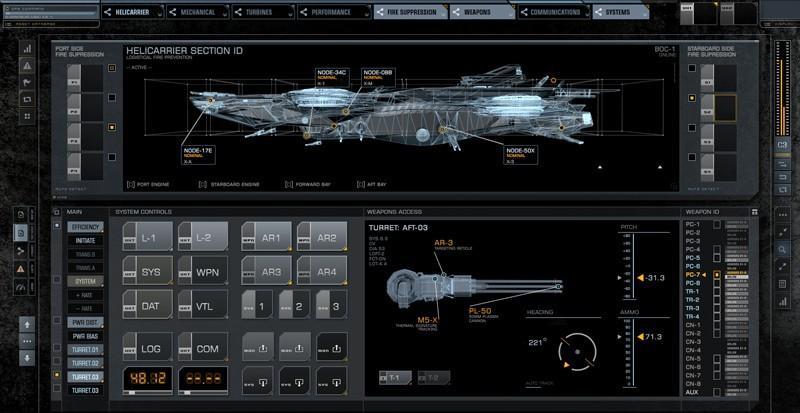Open the dropdown arrow on Performance tab
The width and height of the screenshot is (800, 413).
(x=367, y=15)
